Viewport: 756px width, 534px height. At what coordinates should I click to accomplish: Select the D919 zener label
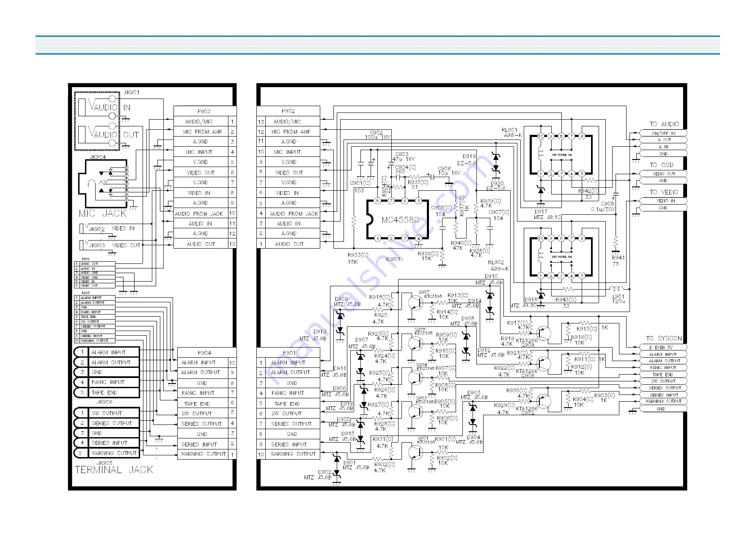[x=470, y=156]
